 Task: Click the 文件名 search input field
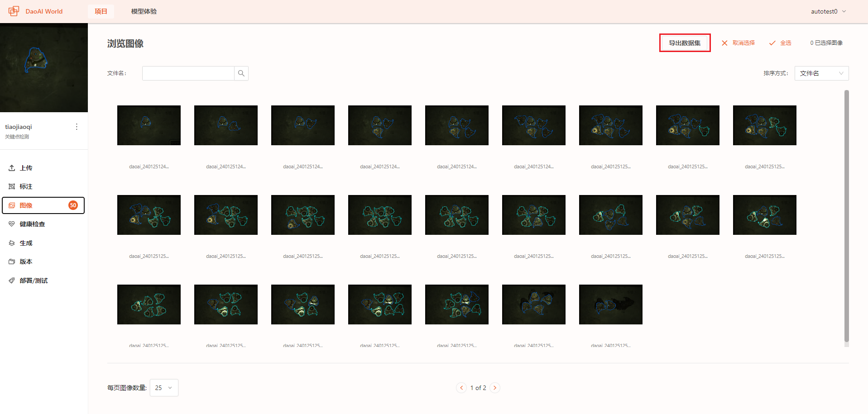tap(188, 73)
